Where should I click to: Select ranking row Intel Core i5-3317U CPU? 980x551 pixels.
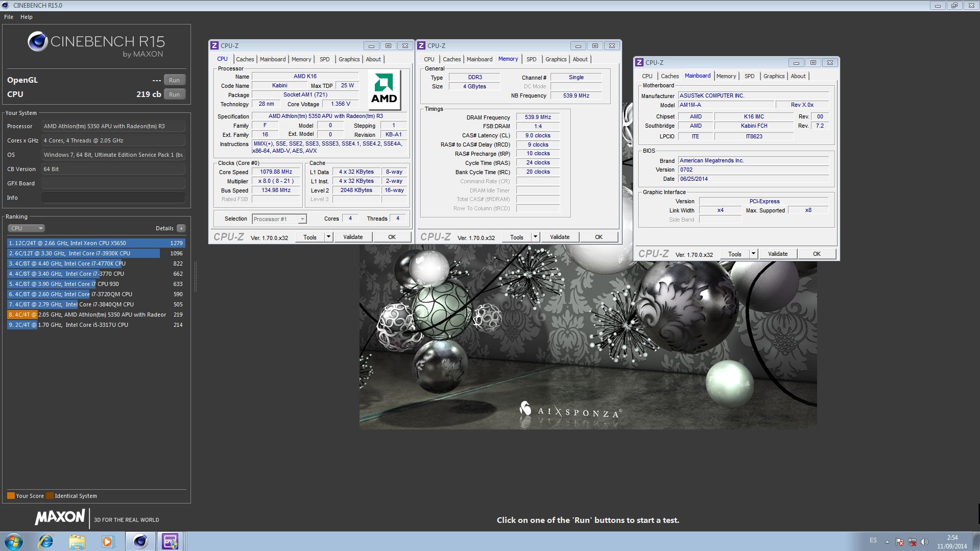click(96, 325)
